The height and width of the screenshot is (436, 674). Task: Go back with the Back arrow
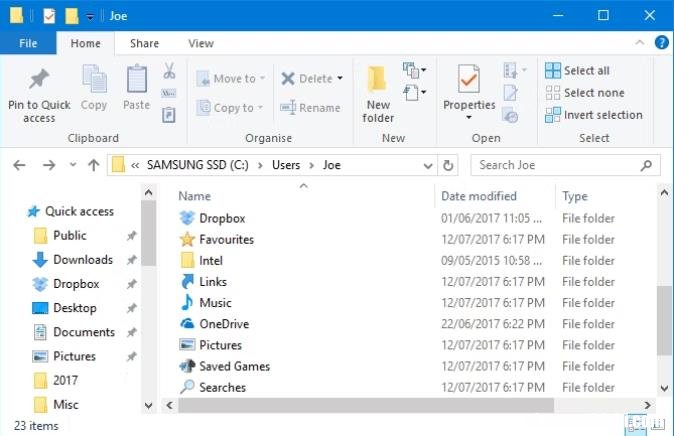[19, 165]
